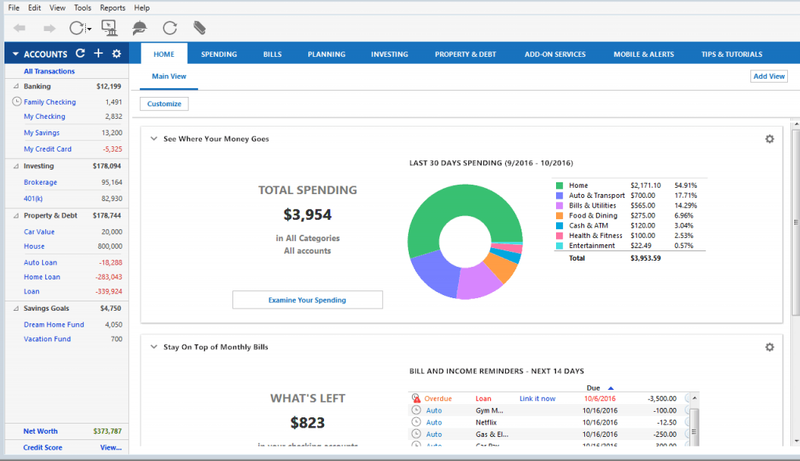Open the File menu
Image resolution: width=800 pixels, height=461 pixels.
click(x=14, y=8)
